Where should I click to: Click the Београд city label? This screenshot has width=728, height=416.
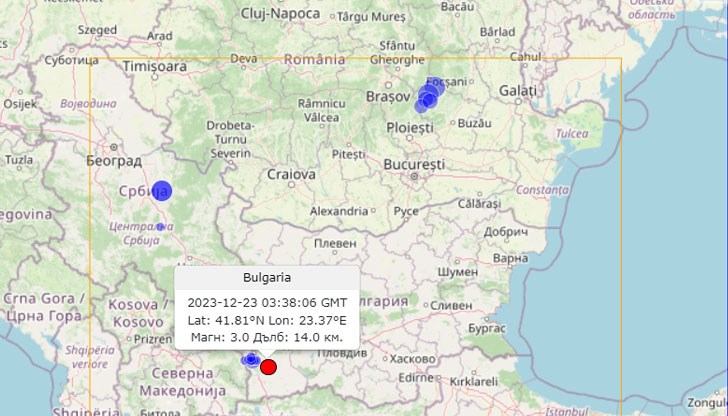(x=113, y=160)
